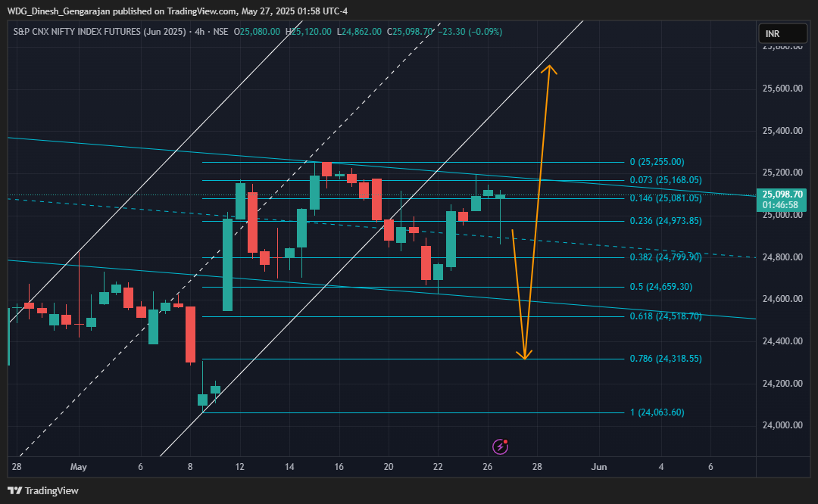
Task: Click price axis label 25,400.00
Action: click(x=782, y=131)
